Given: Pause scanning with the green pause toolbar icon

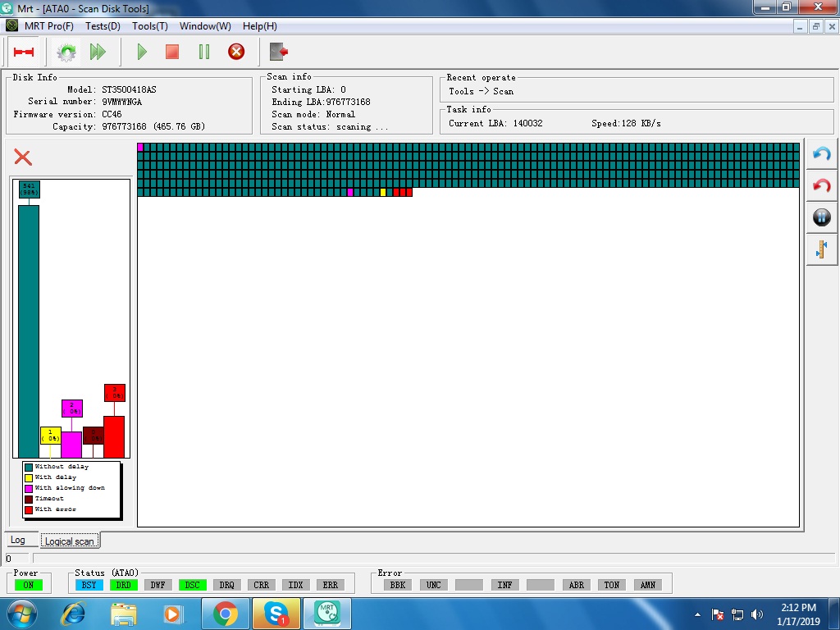Looking at the screenshot, I should coord(204,52).
